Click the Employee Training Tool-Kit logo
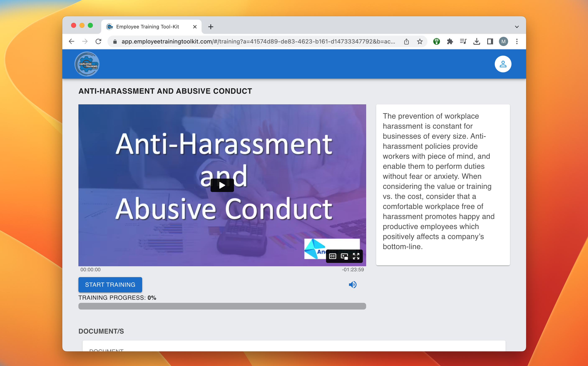Screen dimensions: 588x366 [x=87, y=64]
